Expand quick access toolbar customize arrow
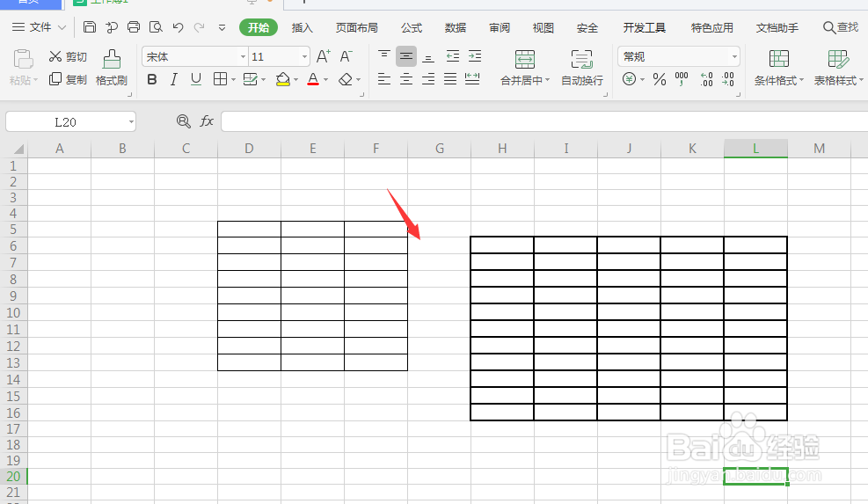The height and width of the screenshot is (504, 868). (x=222, y=27)
